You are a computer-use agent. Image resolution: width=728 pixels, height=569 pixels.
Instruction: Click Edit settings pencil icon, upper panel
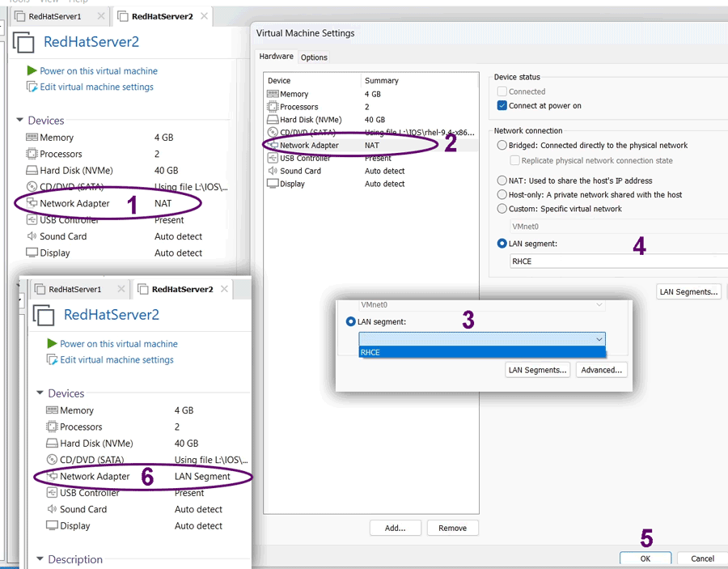coord(32,87)
